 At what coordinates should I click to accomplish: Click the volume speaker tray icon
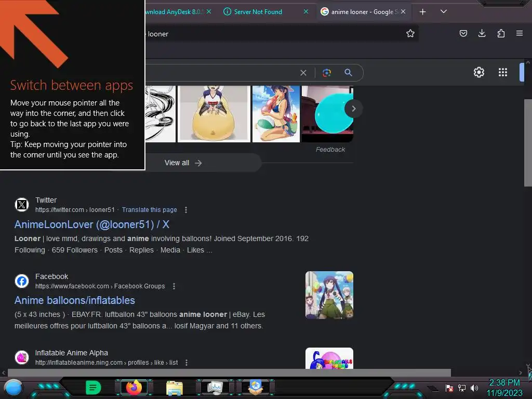tap(474, 388)
